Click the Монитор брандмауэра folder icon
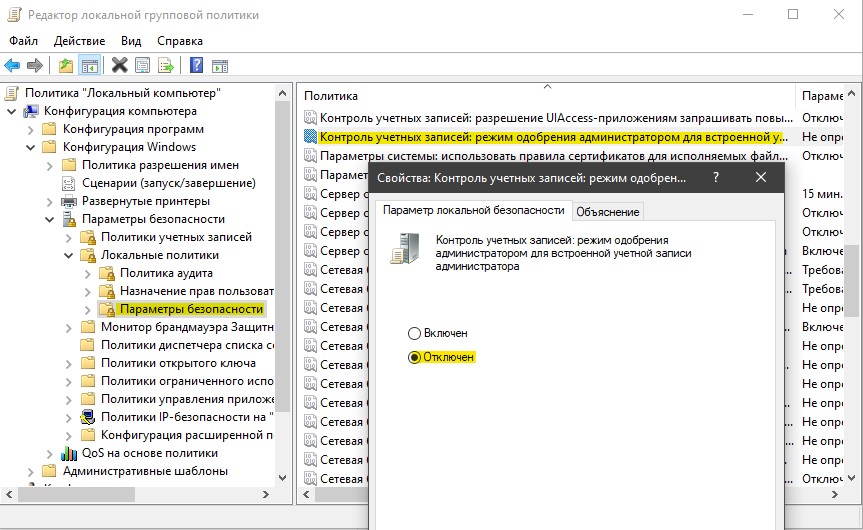 88,327
